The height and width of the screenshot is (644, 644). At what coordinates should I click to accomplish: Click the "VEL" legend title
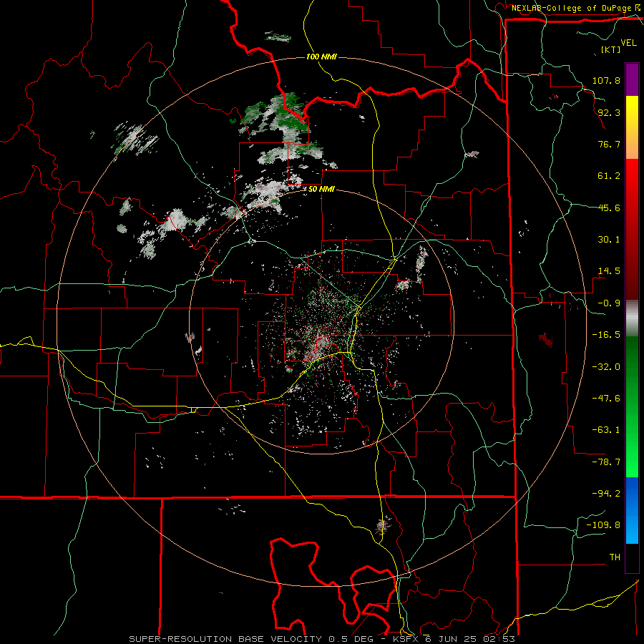(628, 42)
